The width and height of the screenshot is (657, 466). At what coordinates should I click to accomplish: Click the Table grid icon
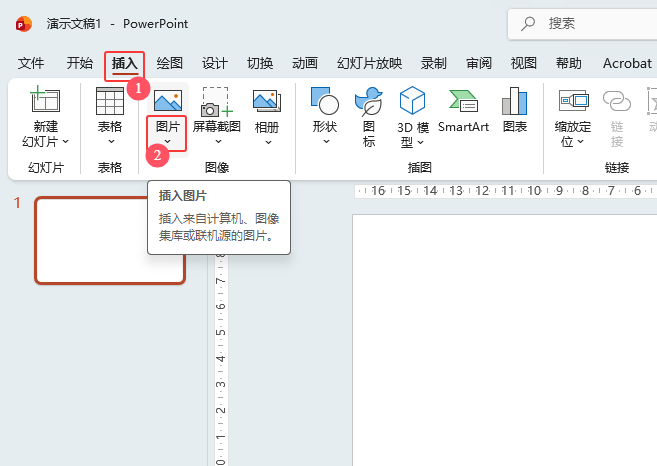click(110, 101)
